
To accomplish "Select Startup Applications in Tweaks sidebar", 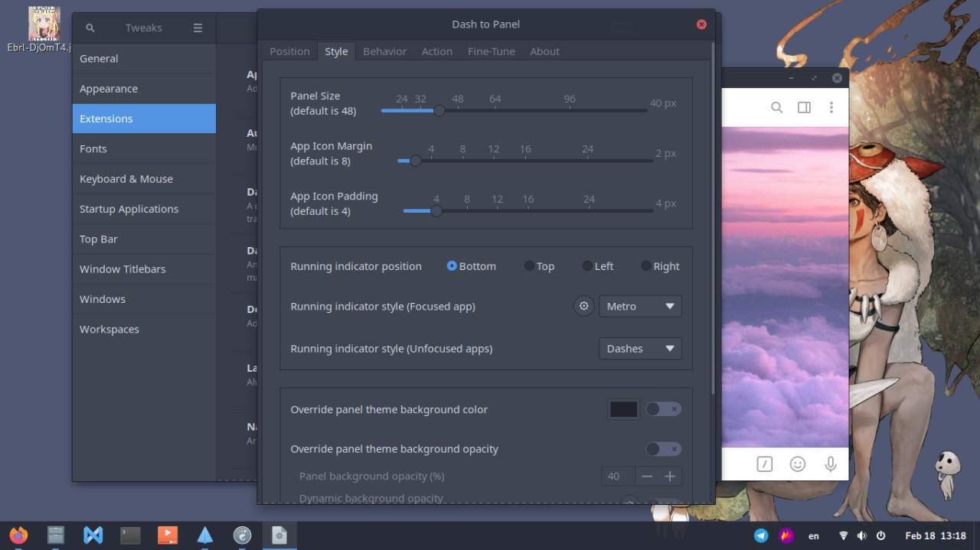I will pyautogui.click(x=144, y=209).
